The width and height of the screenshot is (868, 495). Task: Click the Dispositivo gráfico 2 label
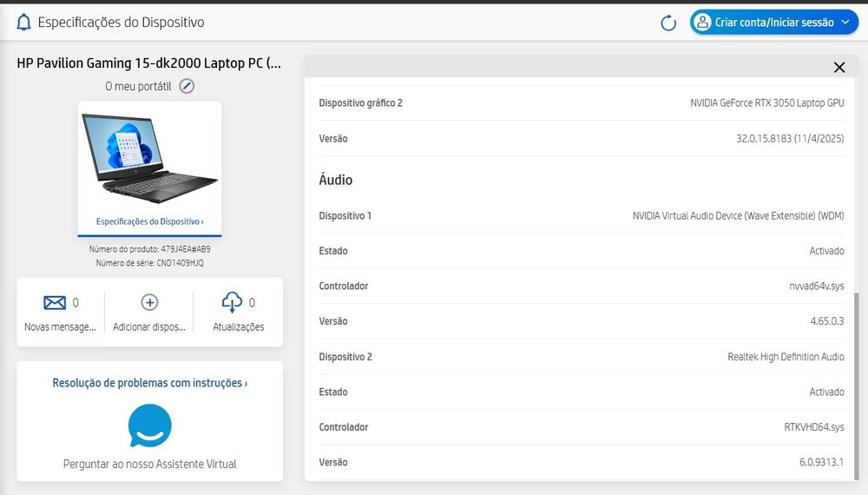360,103
